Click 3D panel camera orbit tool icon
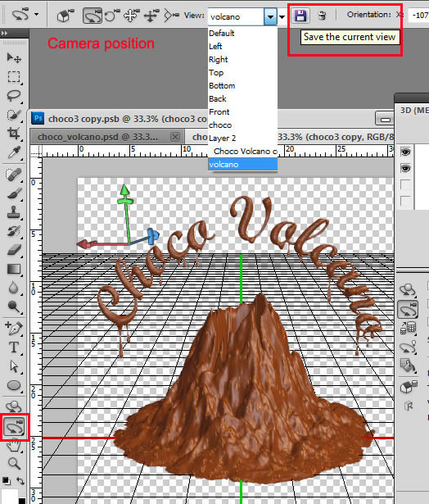 [x=408, y=309]
